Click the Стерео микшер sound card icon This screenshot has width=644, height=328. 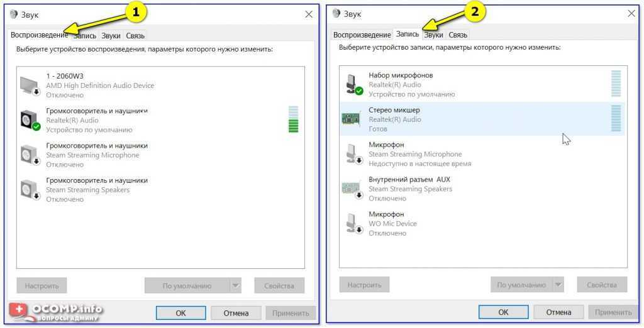tap(351, 119)
